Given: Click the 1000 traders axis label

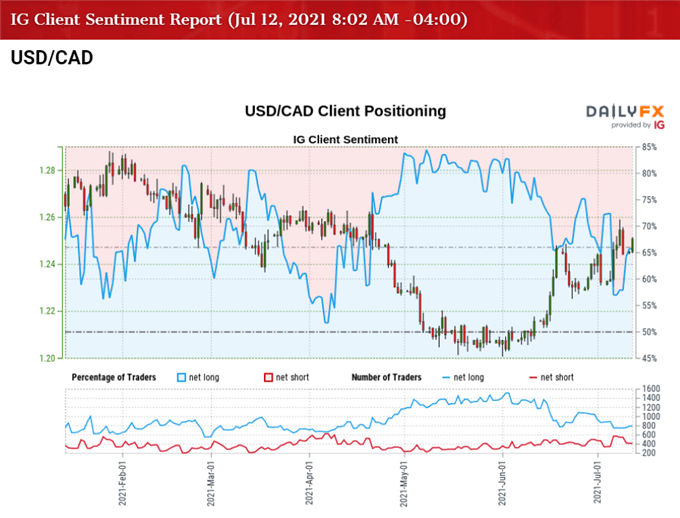Looking at the screenshot, I should pos(651,416).
